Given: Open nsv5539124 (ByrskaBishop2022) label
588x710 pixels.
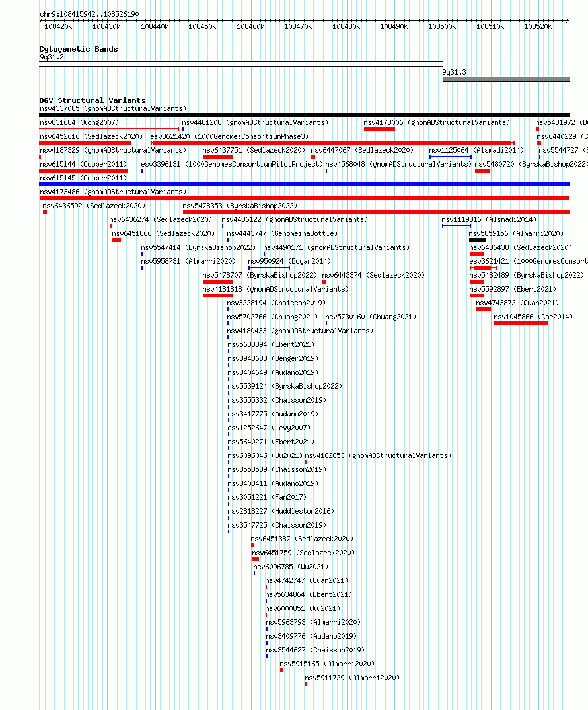Looking at the screenshot, I should 285,387.
